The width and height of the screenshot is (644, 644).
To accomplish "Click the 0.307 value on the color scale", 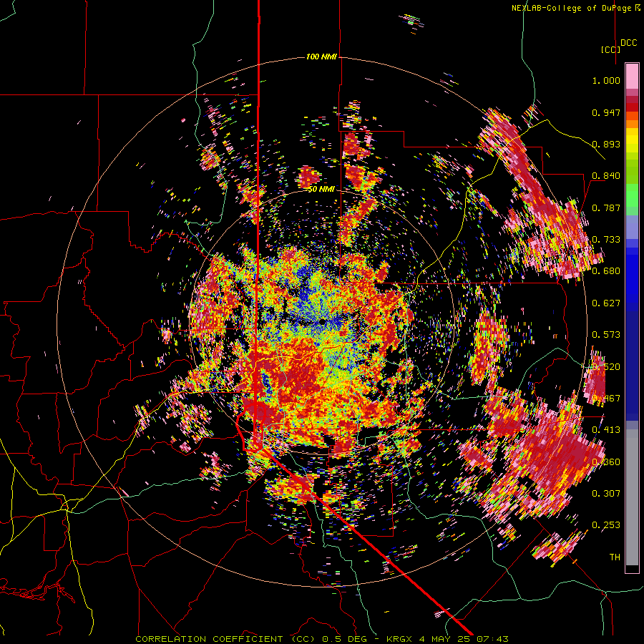I will (606, 493).
